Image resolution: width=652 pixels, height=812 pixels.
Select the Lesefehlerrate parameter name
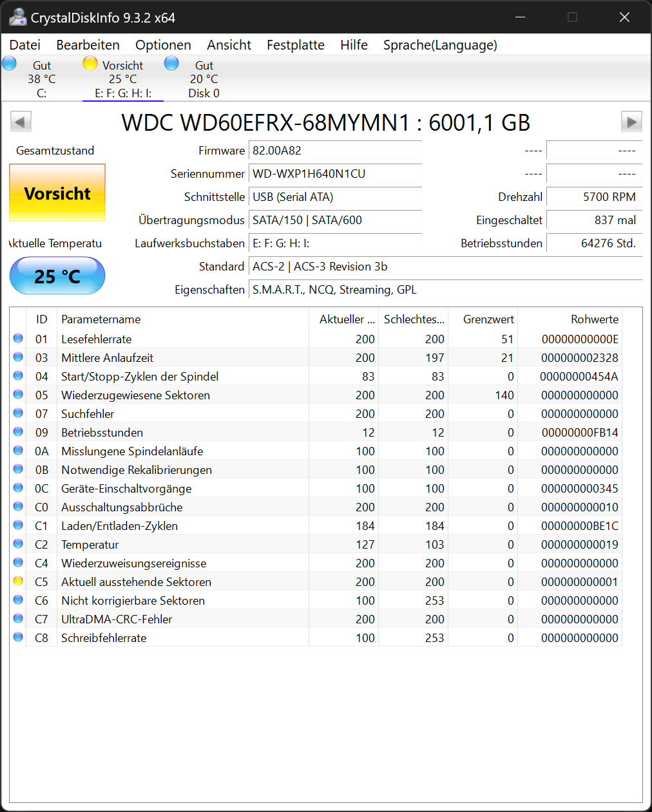(x=96, y=339)
